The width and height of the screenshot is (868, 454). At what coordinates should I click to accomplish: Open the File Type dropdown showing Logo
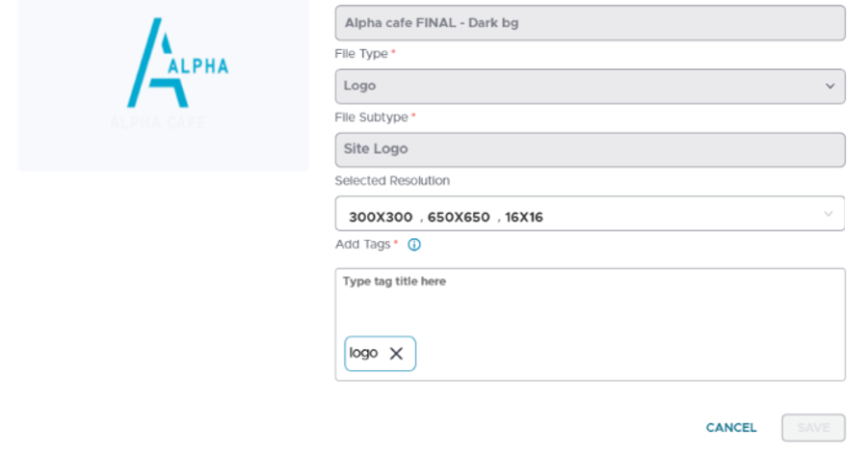pyautogui.click(x=591, y=87)
